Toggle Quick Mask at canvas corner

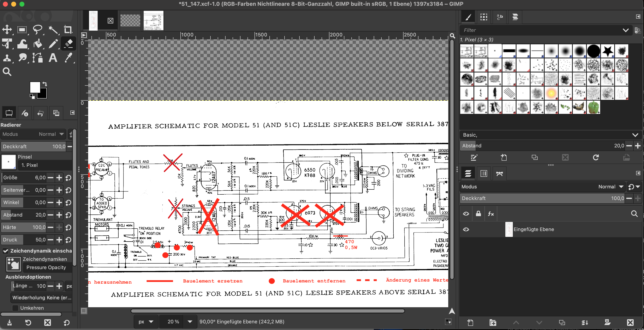tap(84, 311)
